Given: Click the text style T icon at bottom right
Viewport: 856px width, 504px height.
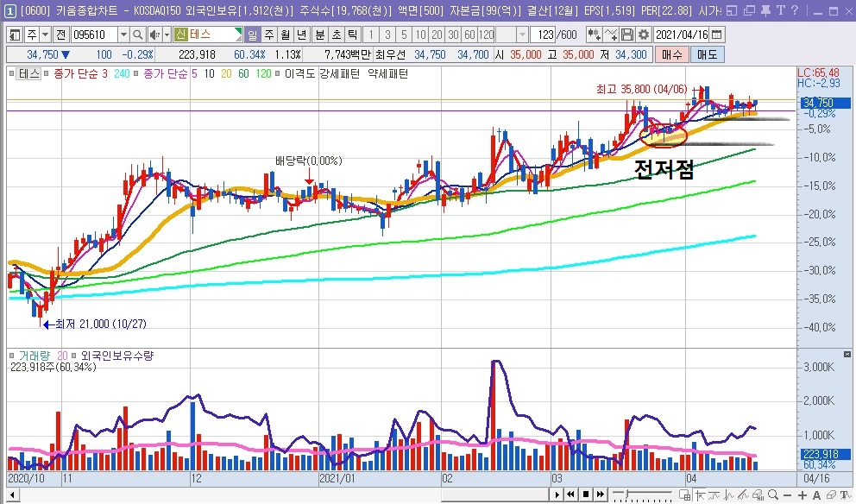Looking at the screenshot, I should tap(846, 495).
